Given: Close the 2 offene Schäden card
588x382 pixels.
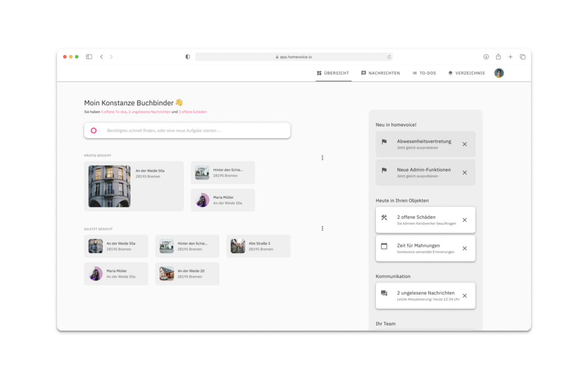Looking at the screenshot, I should click(465, 220).
